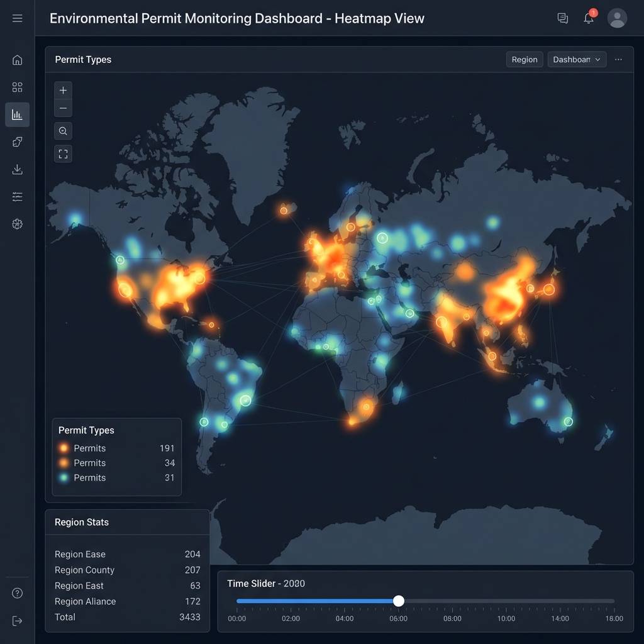
Task: Click the 02:00 time label
Action: pos(291,619)
